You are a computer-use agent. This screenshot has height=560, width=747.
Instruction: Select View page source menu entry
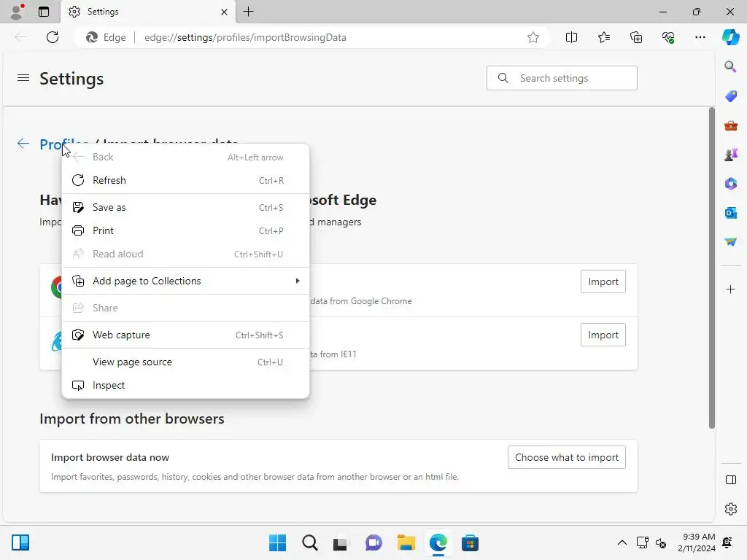(186, 362)
